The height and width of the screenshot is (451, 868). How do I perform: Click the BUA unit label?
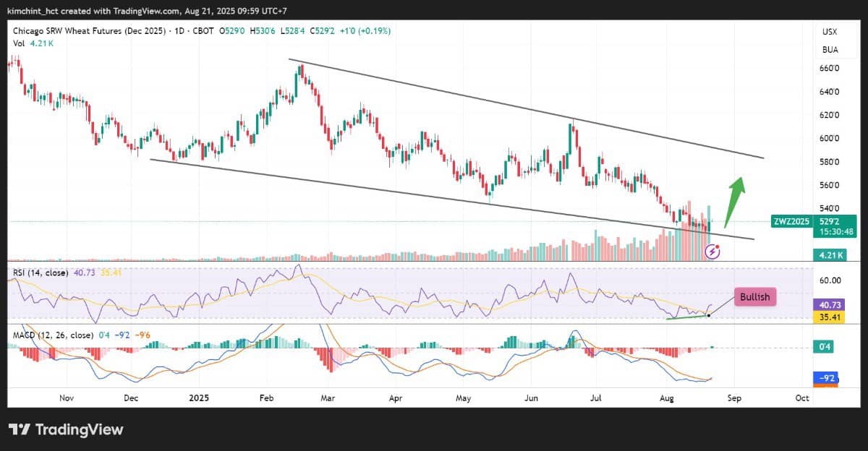pos(830,50)
